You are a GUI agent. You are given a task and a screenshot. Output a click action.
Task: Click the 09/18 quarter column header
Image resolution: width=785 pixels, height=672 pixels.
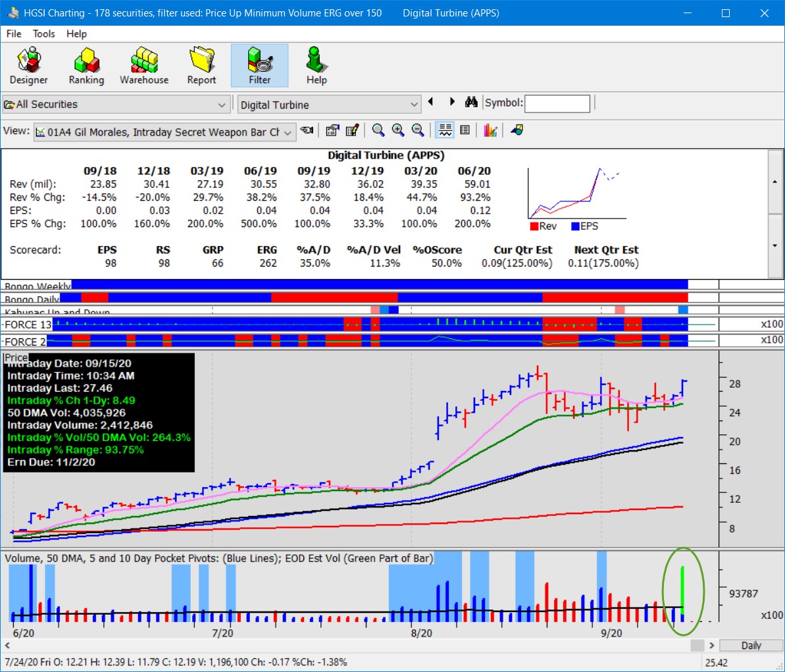tap(99, 171)
